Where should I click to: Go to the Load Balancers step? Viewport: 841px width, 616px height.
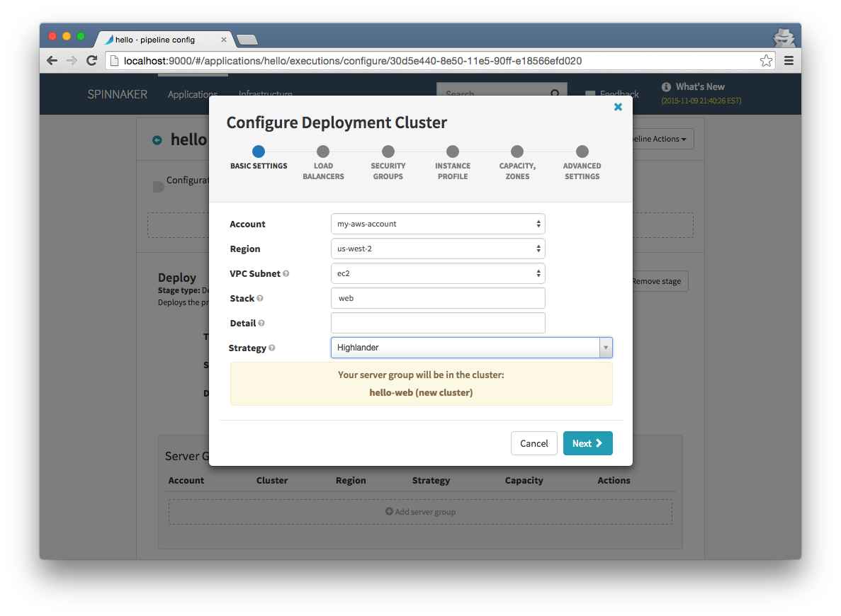pos(323,163)
